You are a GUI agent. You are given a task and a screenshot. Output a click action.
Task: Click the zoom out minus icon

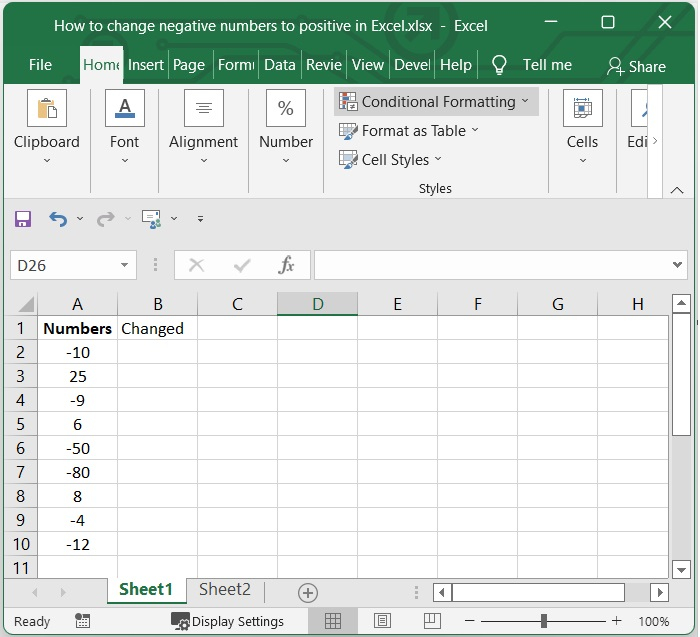(x=469, y=621)
